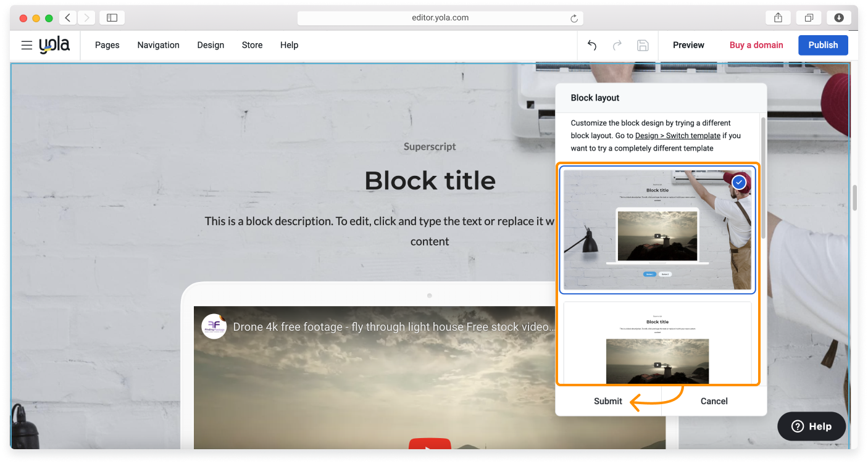868x464 pixels.
Task: Toggle the Safari sidebar
Action: [x=112, y=18]
